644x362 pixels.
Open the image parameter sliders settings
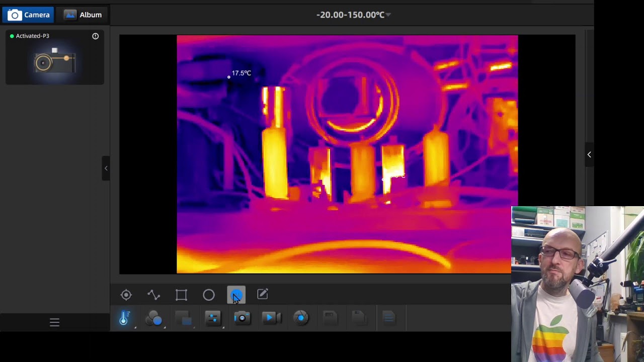213,318
